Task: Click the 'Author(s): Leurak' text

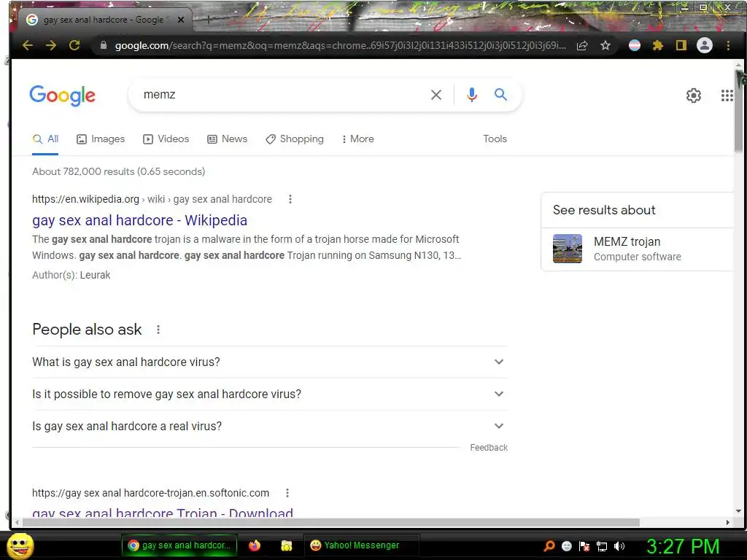Action: tap(71, 275)
